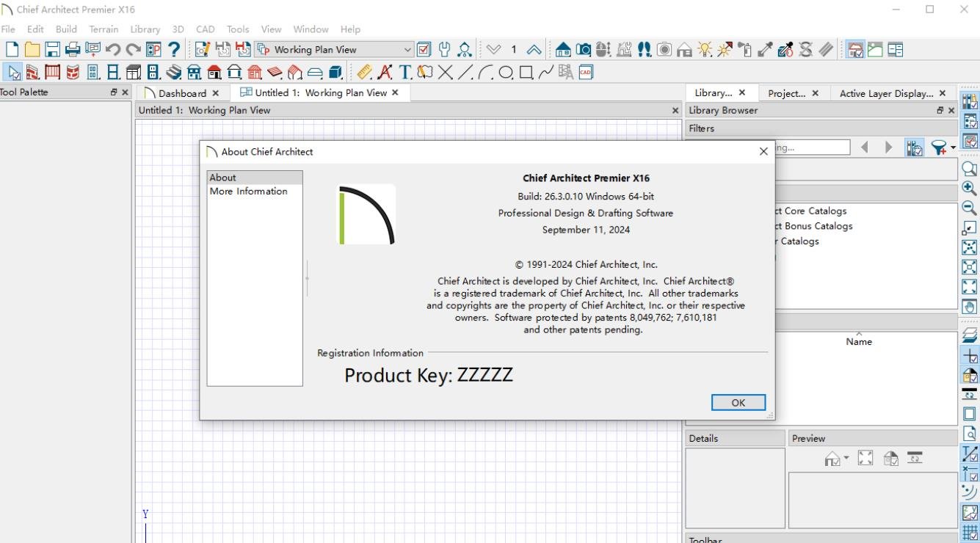
Task: Click the Adjust Lights lightbulb icon
Action: coord(705,50)
